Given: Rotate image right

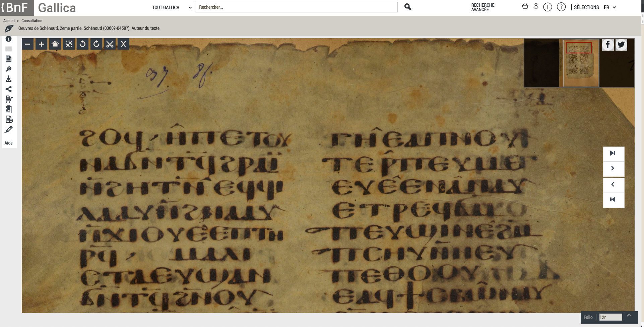Looking at the screenshot, I should click(96, 44).
